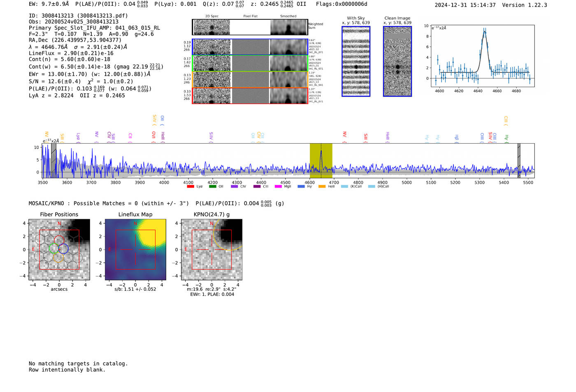Click the 'LineFlux = 2.90(±0.21)e-16' text
The image size is (576, 392).
(71, 53)
